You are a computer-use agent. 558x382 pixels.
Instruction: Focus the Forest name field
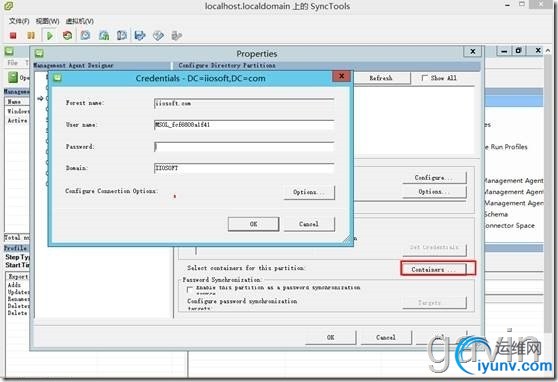point(244,103)
